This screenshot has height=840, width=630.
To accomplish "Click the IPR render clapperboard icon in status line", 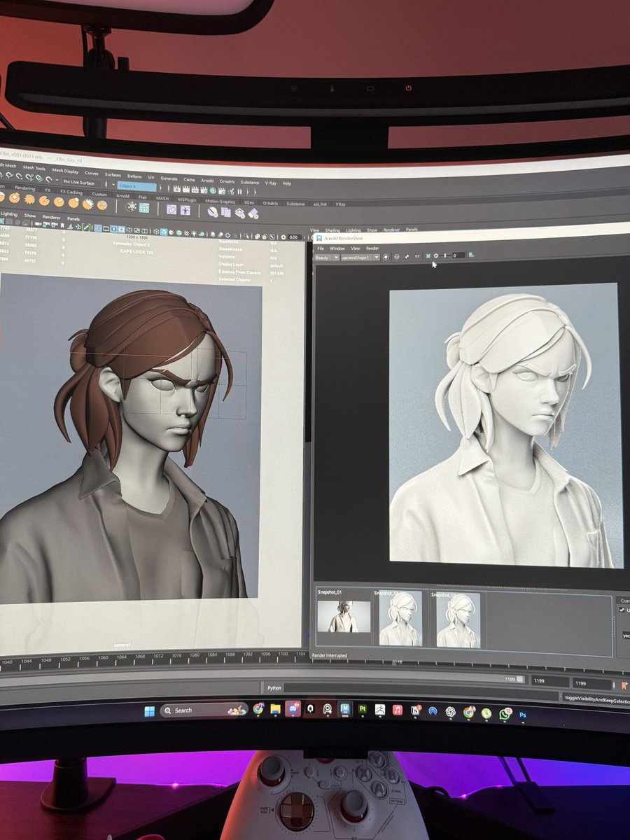I will 195,189.
